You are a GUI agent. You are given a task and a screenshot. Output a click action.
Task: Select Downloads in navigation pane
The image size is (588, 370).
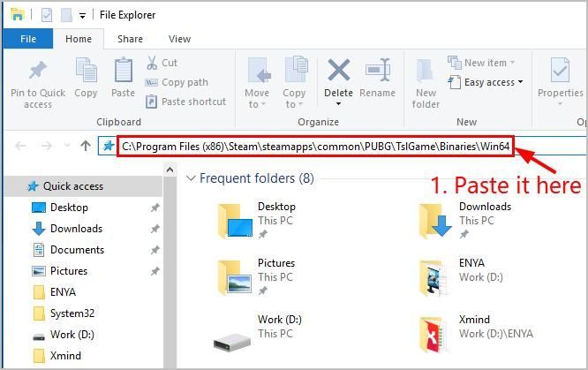[x=77, y=229]
